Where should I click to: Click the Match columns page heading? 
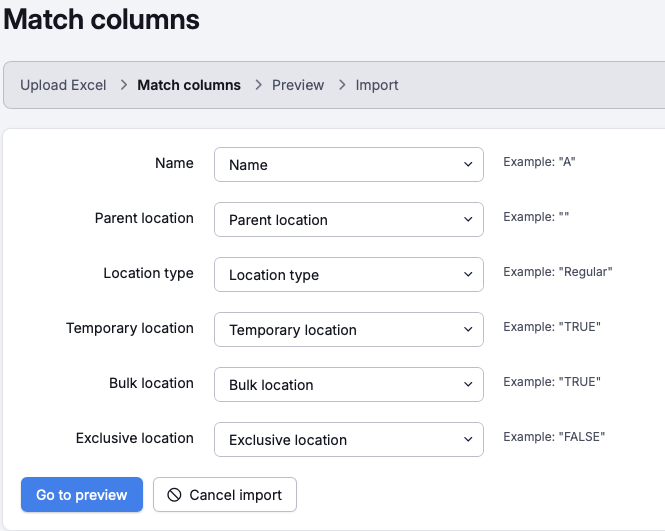pos(101,19)
